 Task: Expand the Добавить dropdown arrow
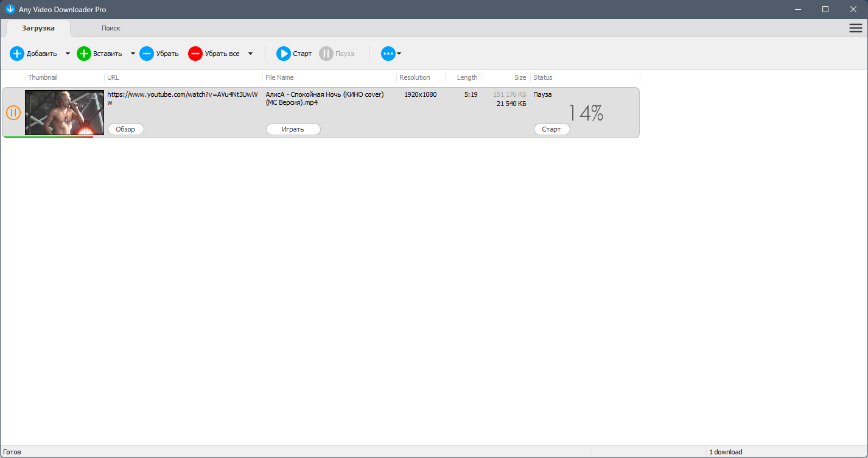coord(68,54)
